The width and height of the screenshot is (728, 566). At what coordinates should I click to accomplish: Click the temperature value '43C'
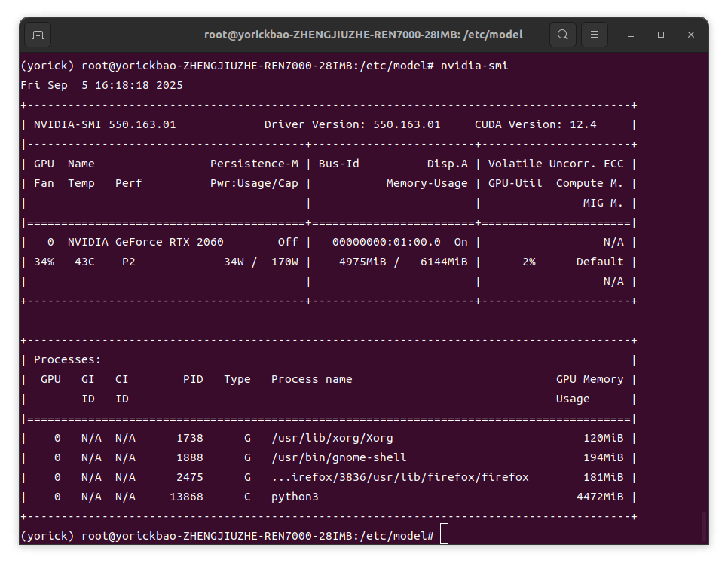click(84, 262)
